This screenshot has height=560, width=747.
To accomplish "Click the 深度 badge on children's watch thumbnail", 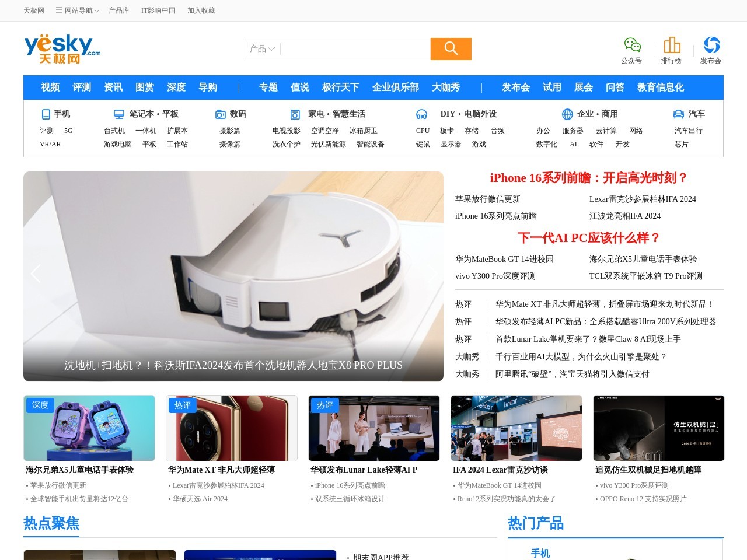I will coord(40,405).
